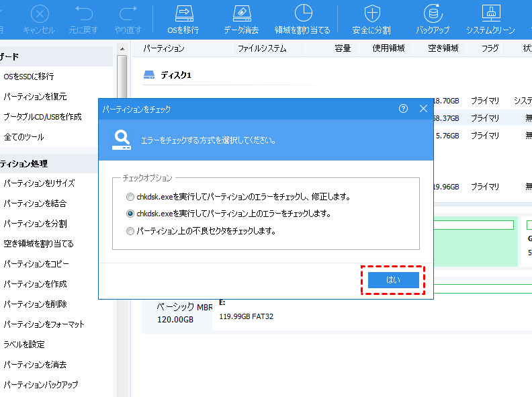Open the バックアップ toolbar icon
Screen dimensions: 532x397
433,13
